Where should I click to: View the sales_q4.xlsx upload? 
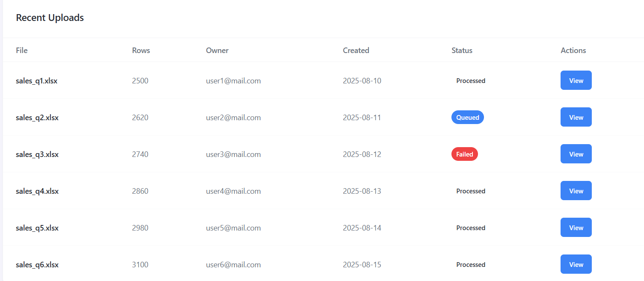point(576,191)
